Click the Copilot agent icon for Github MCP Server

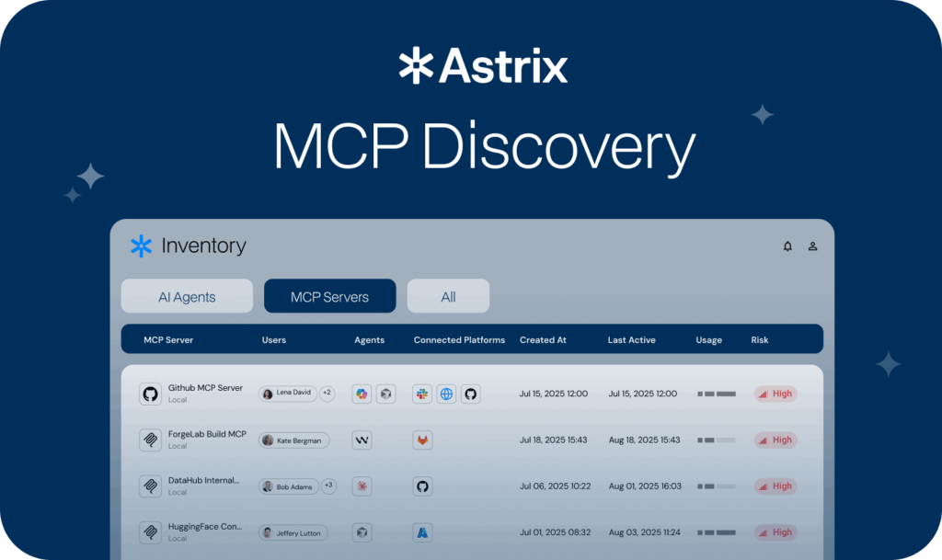(362, 394)
